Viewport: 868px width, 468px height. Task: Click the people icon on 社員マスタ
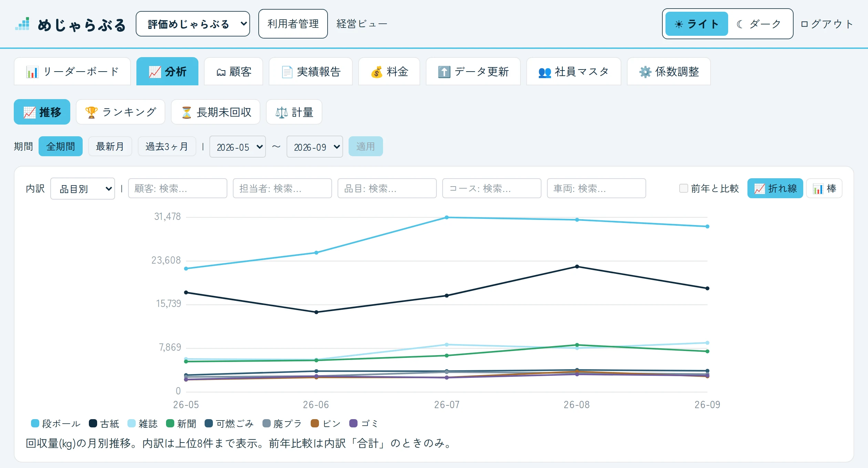click(x=545, y=72)
